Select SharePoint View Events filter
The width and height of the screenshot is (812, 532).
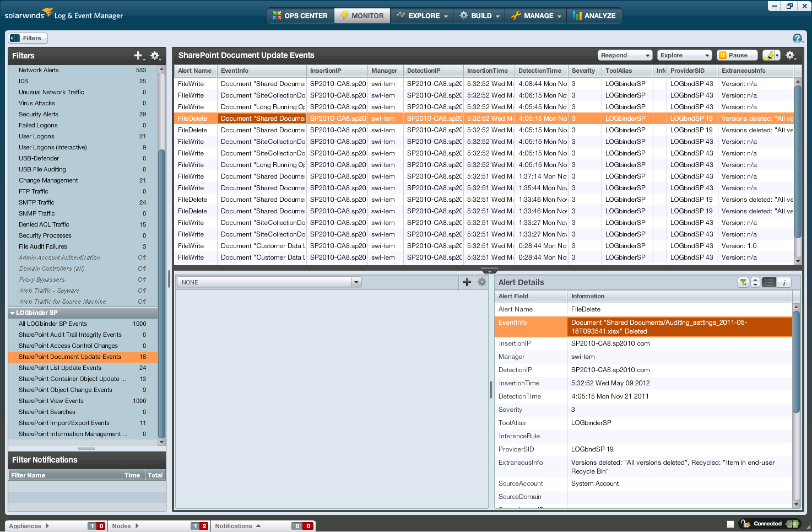[83, 401]
